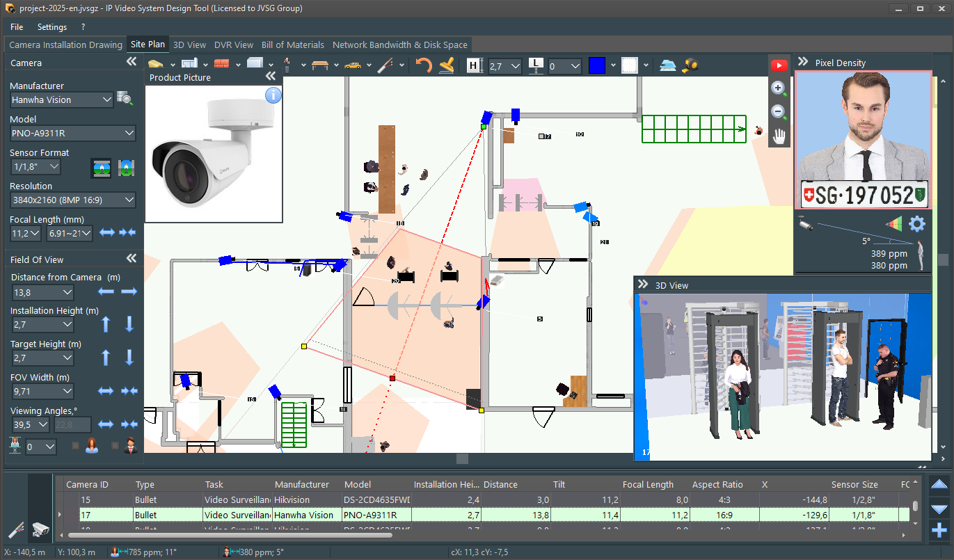Enable the male person checkbox

[x=115, y=446]
